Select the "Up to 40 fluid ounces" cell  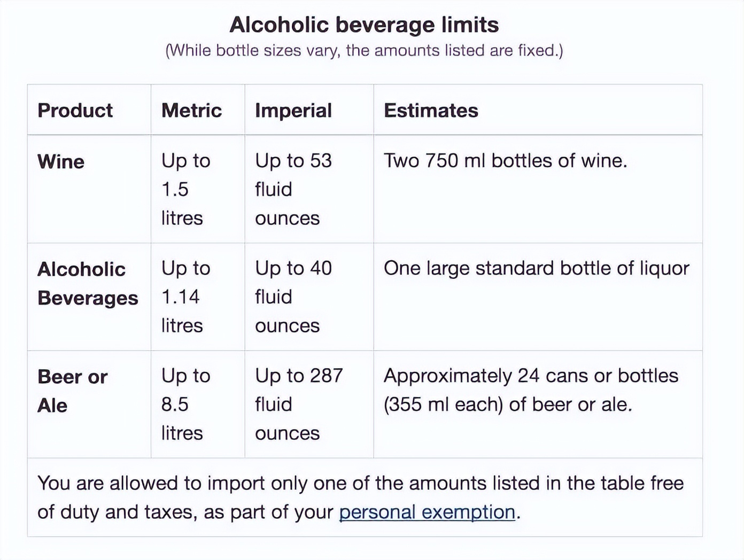[293, 297]
